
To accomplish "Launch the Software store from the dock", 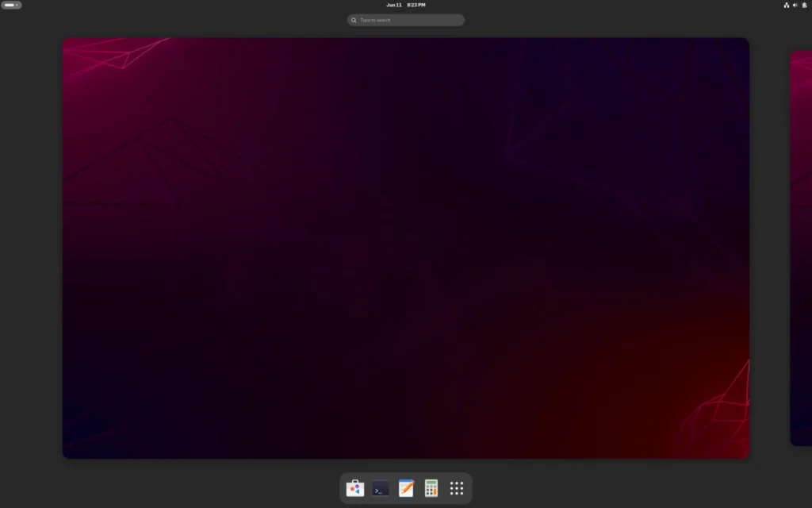I will [x=355, y=488].
